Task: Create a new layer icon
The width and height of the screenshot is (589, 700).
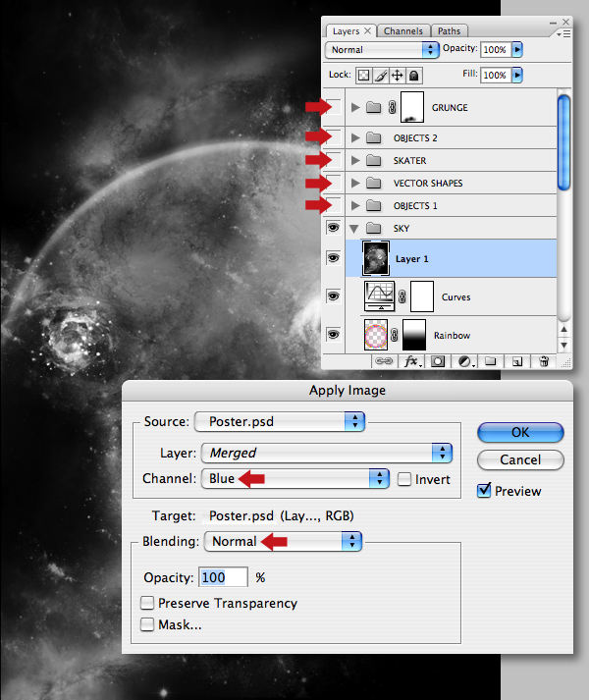Action: click(x=517, y=361)
